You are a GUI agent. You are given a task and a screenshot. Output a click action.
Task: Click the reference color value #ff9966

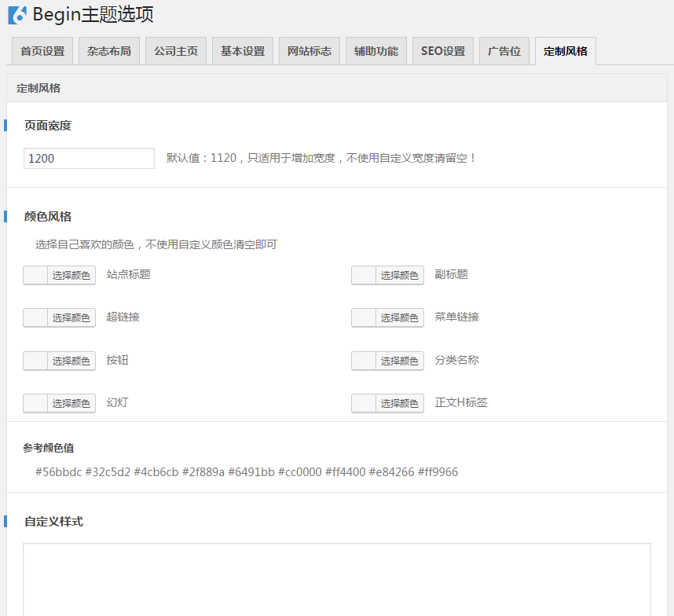[438, 472]
